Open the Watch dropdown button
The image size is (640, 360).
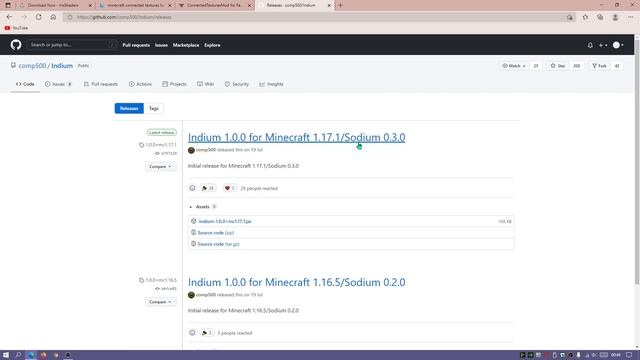pyautogui.click(x=514, y=66)
